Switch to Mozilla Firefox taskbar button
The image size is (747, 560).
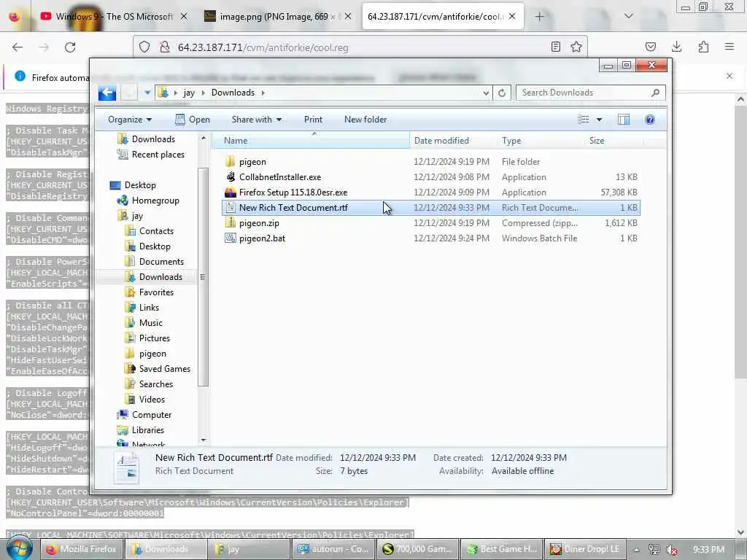point(81,549)
